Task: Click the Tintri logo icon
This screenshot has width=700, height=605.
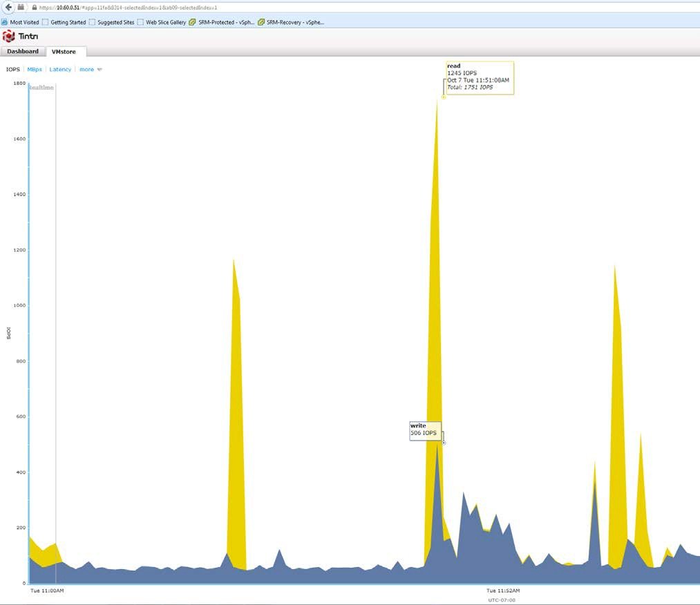Action: (9, 37)
